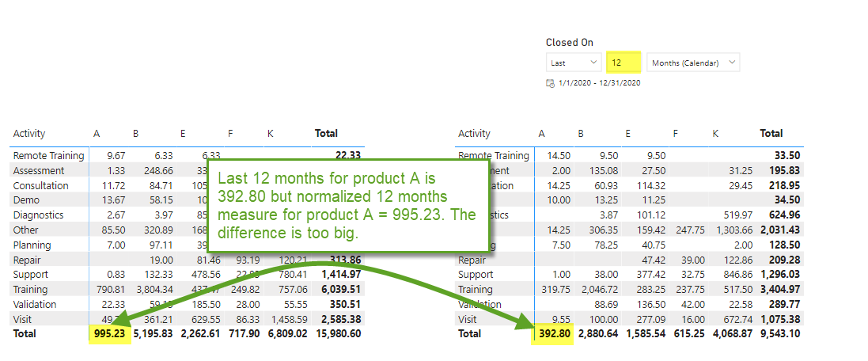This screenshot has height=361, width=868.
Task: Click the 2,262.61 column E total
Action: (200, 334)
